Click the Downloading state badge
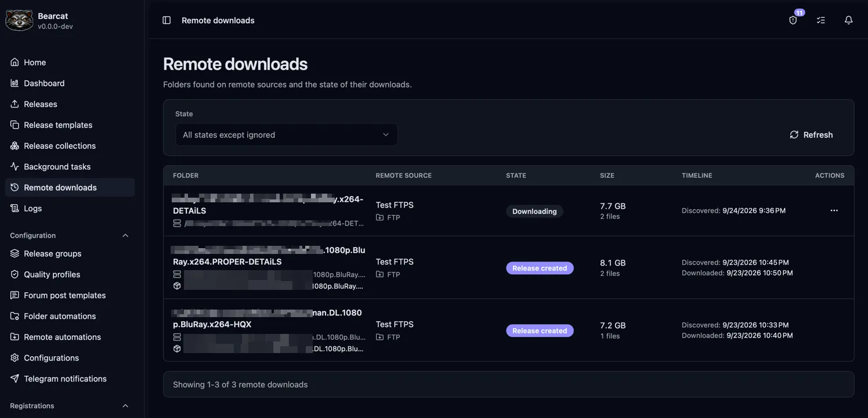Viewport: 868px width, 418px height. tap(534, 211)
